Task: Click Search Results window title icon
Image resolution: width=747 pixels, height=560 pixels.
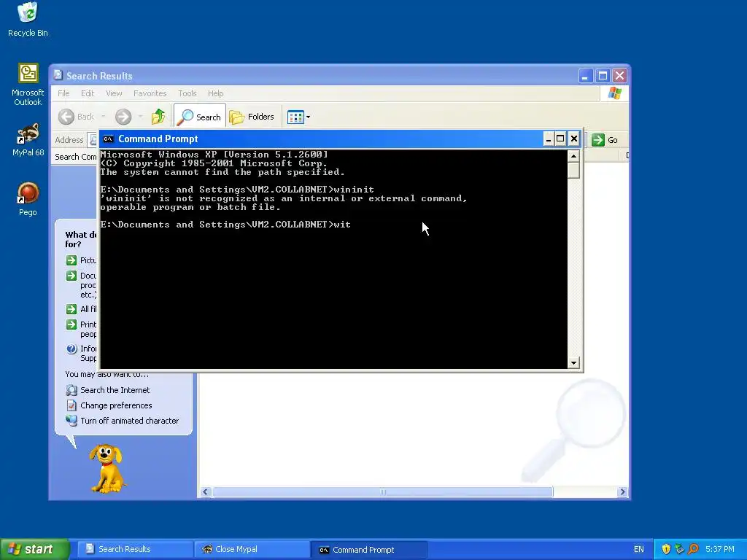Action: pos(58,75)
